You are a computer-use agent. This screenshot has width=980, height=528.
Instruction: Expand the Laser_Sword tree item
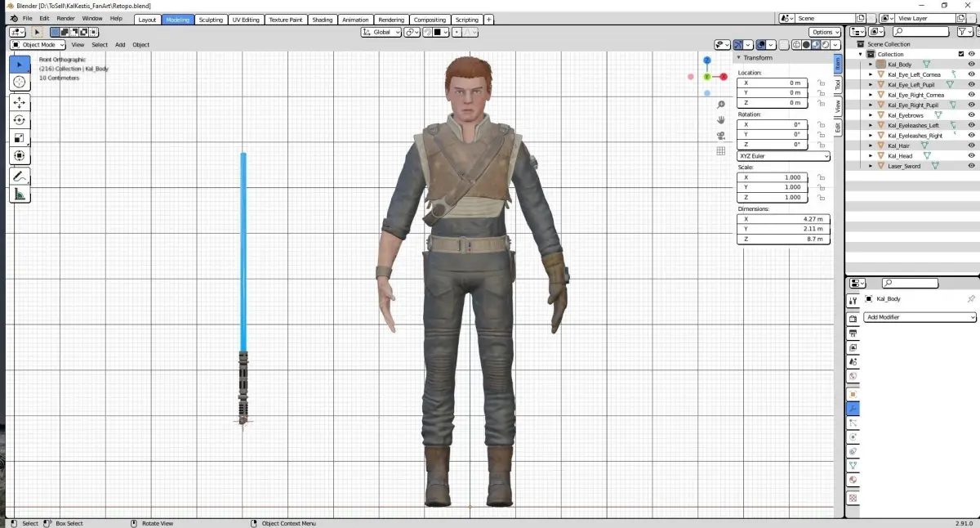tap(871, 166)
